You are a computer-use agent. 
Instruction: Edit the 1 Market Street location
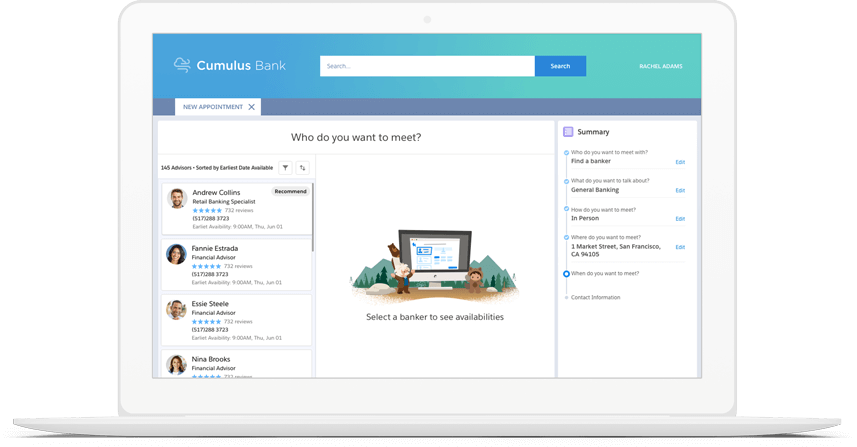tap(680, 247)
